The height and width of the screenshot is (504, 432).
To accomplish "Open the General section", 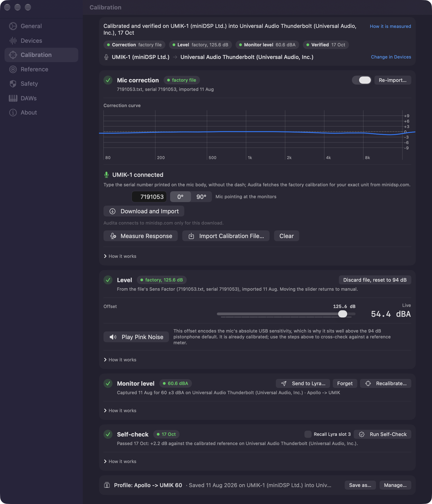I will coord(41,26).
